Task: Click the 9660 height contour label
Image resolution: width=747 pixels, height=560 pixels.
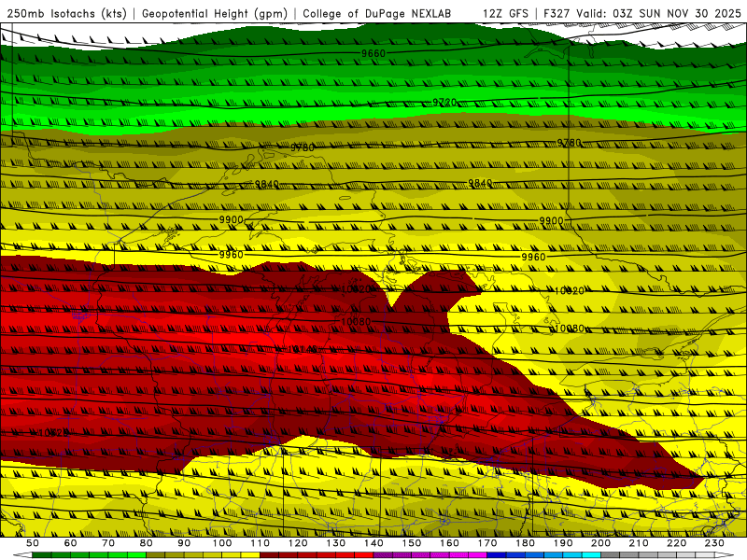Action: [373, 53]
